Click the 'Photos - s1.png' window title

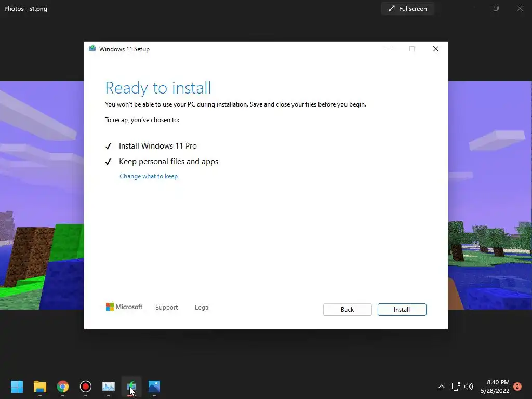[25, 9]
